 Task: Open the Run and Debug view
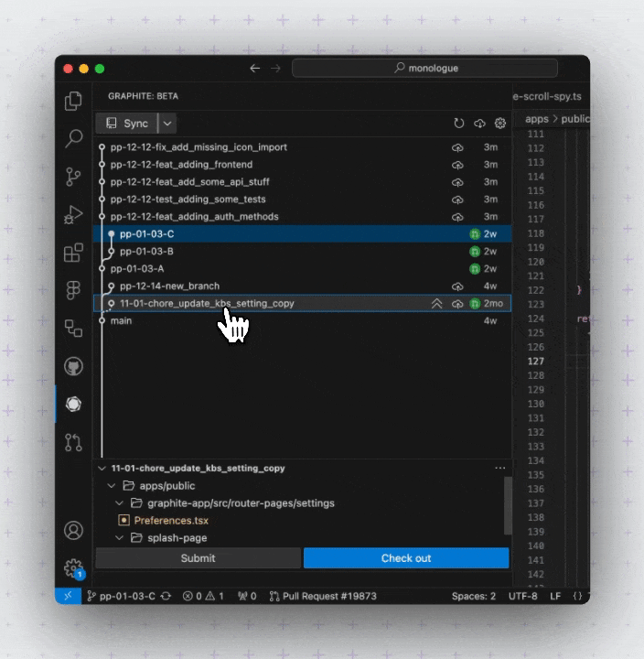pyautogui.click(x=73, y=215)
